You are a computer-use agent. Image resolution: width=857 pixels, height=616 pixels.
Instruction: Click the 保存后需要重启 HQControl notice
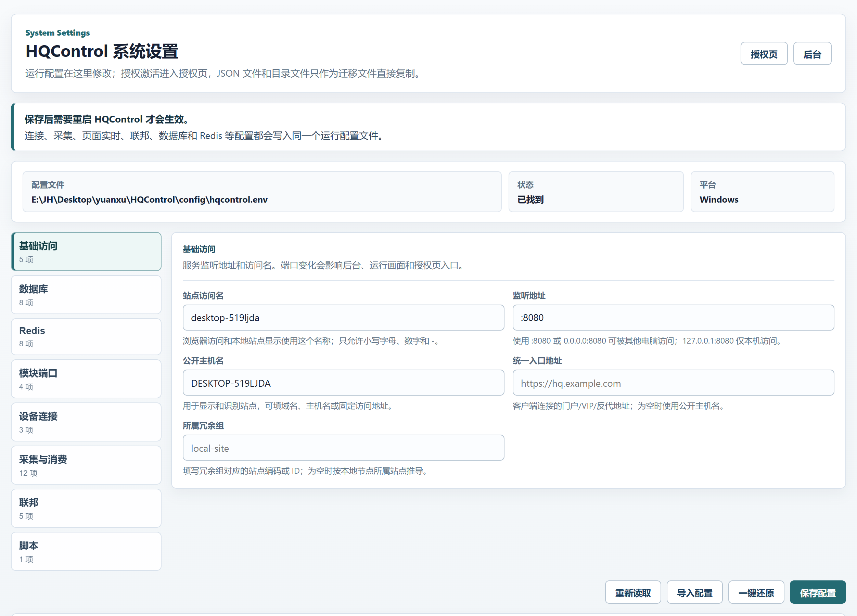tap(106, 119)
